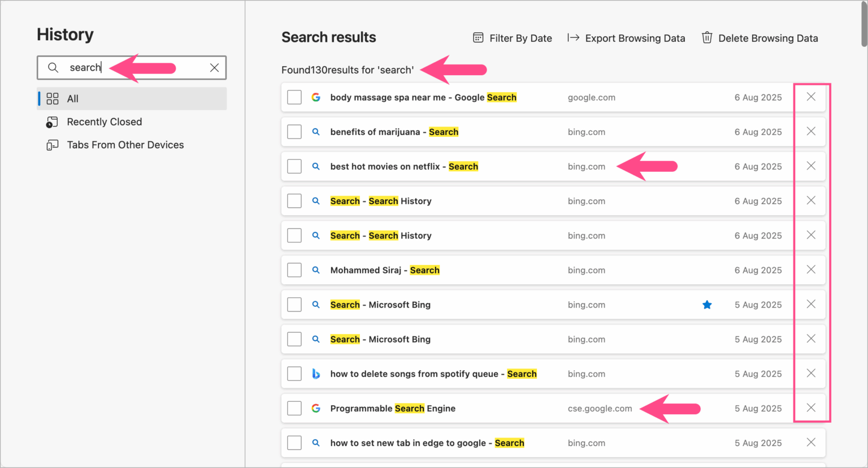Click the Tabs From Other Devices devices icon

(51, 145)
